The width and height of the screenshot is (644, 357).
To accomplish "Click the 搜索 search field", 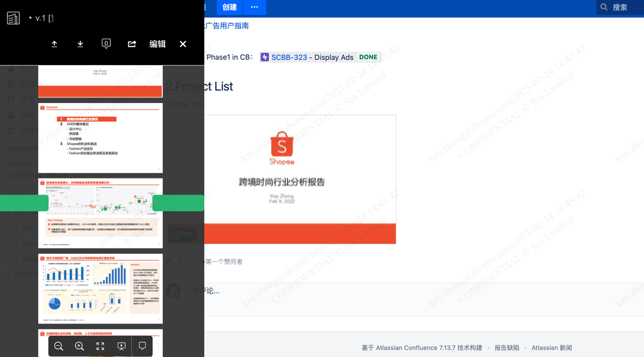I will 620,7.
